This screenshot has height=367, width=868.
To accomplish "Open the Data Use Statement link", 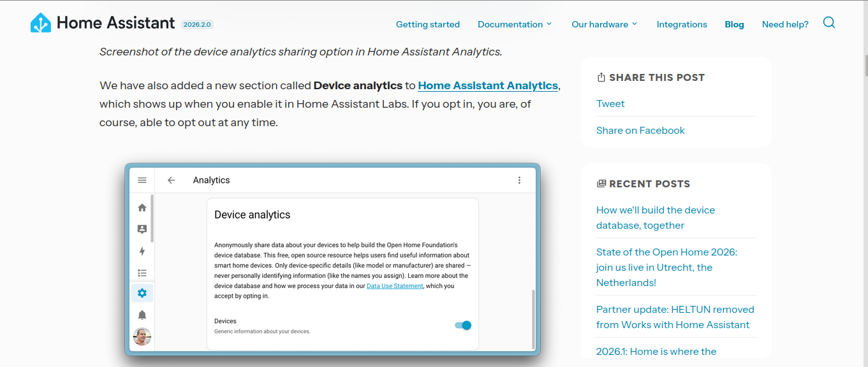I will [395, 286].
